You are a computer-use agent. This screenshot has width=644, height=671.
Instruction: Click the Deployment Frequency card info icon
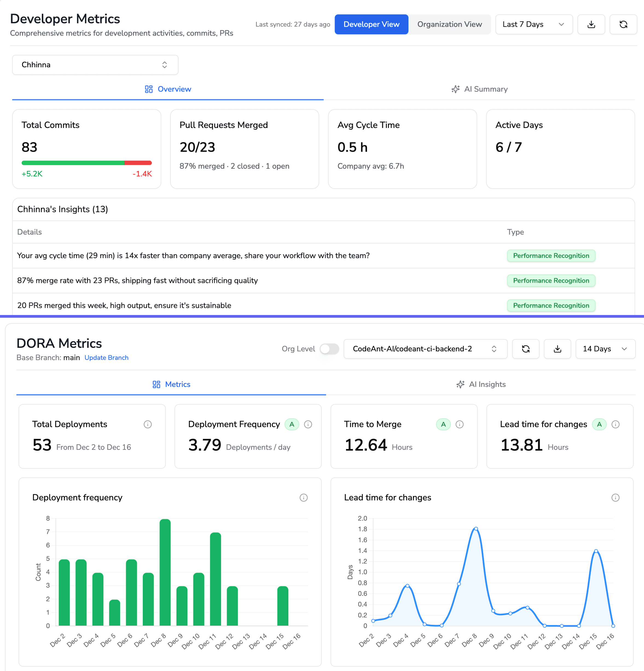pyautogui.click(x=308, y=424)
